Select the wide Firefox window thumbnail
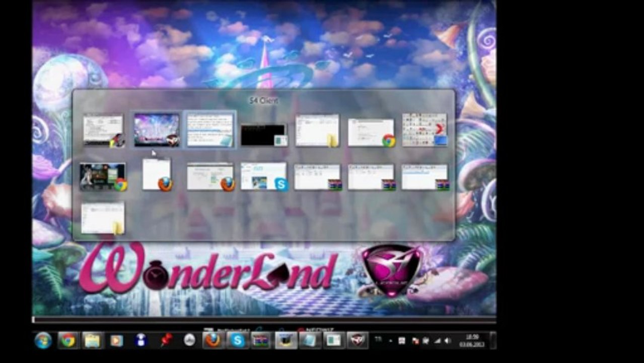Viewport: 644px width, 363px height. [210, 177]
